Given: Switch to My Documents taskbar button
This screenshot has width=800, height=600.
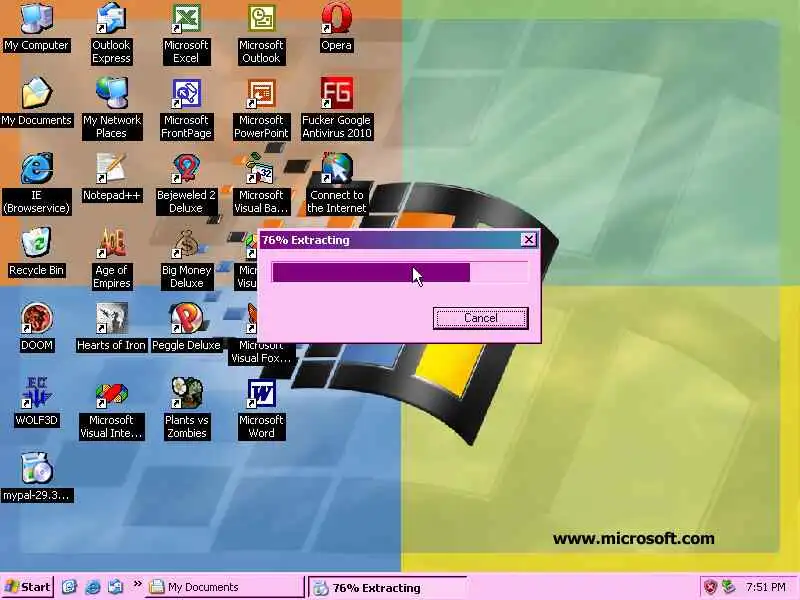Looking at the screenshot, I should [x=225, y=587].
